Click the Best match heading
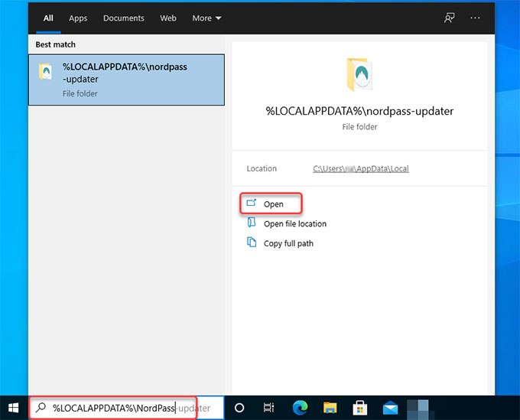Viewport: 520px width, 420px height. coord(55,44)
